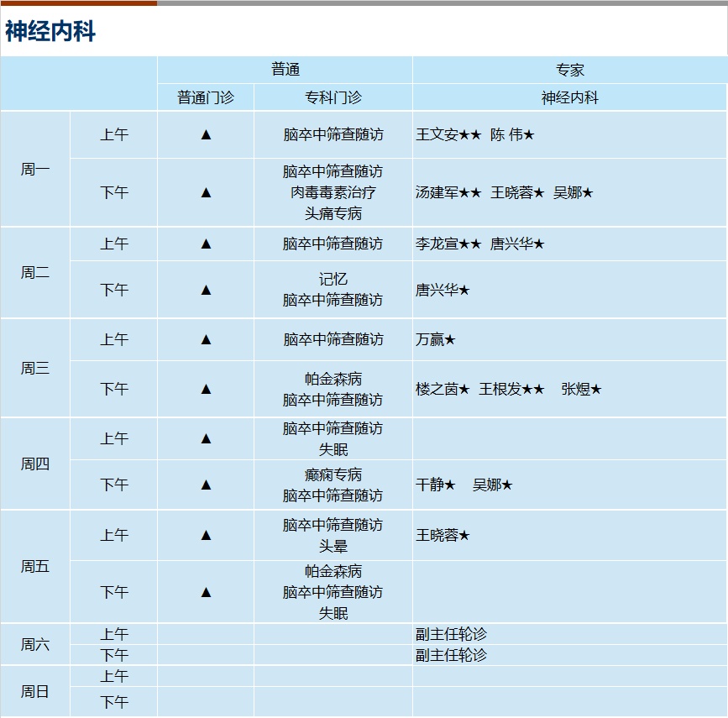Click 副主任轮诊 for Saturday 上午
The width and height of the screenshot is (728, 718).
point(451,634)
